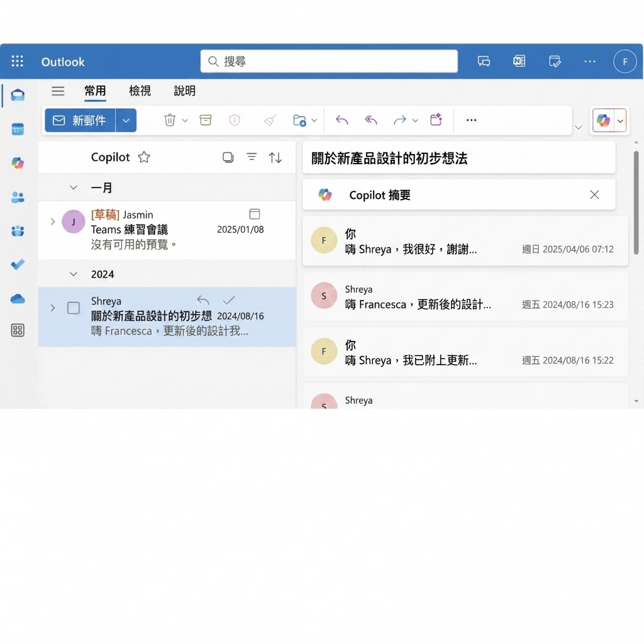Click reading pane vertical scrollbar
This screenshot has height=644, width=644.
(636, 203)
